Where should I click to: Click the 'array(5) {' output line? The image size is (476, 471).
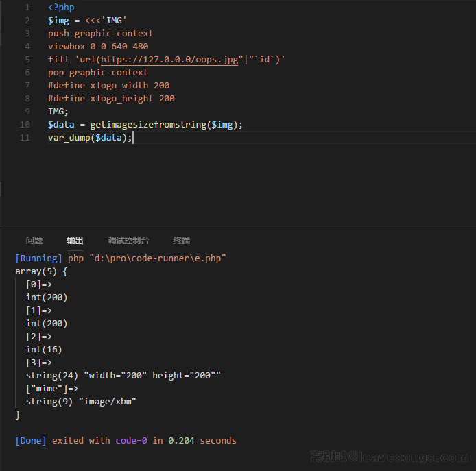click(41, 271)
